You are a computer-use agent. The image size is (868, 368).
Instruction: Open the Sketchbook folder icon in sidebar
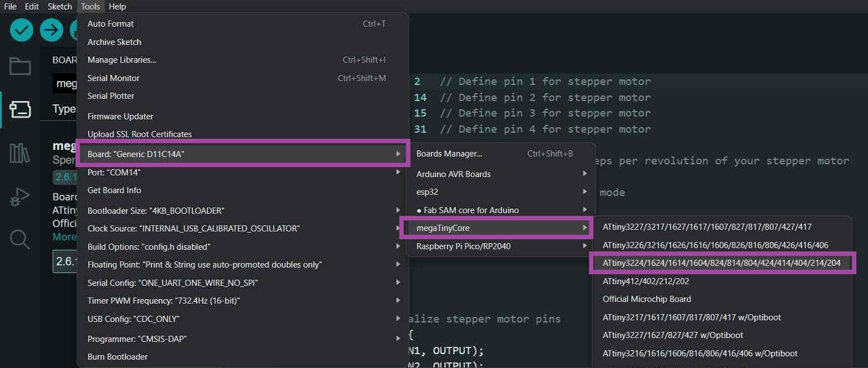(x=20, y=67)
